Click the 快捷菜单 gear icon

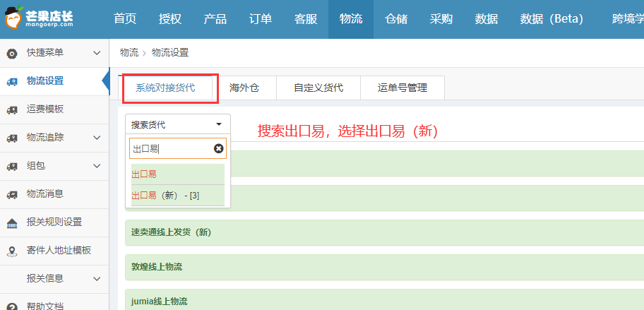click(x=12, y=54)
